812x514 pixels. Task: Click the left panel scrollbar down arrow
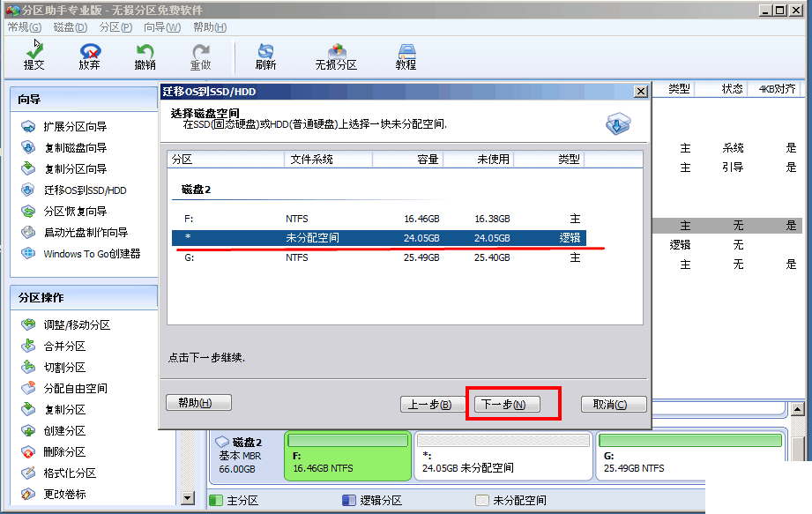187,498
